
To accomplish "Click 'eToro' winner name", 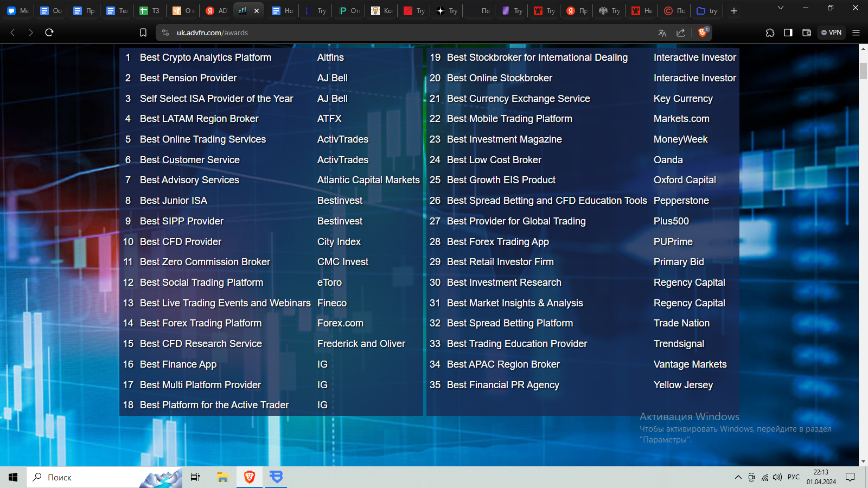I will click(x=329, y=282).
